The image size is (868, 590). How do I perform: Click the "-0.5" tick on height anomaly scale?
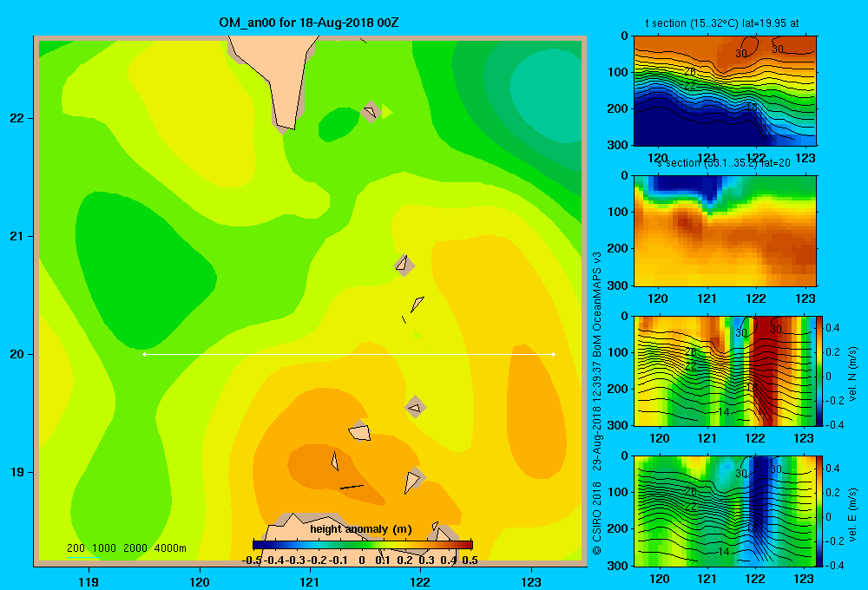[x=252, y=560]
